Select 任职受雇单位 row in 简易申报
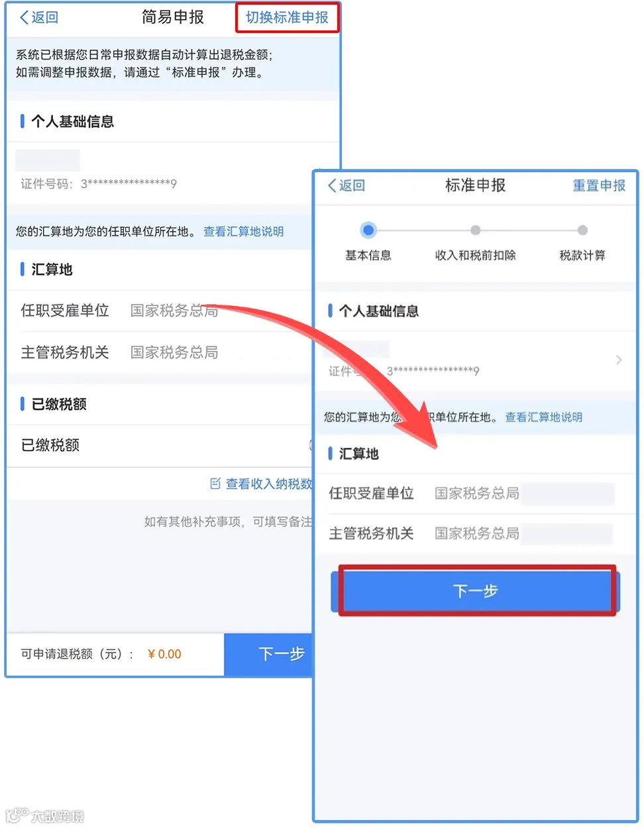The height and width of the screenshot is (828, 644). [x=159, y=311]
